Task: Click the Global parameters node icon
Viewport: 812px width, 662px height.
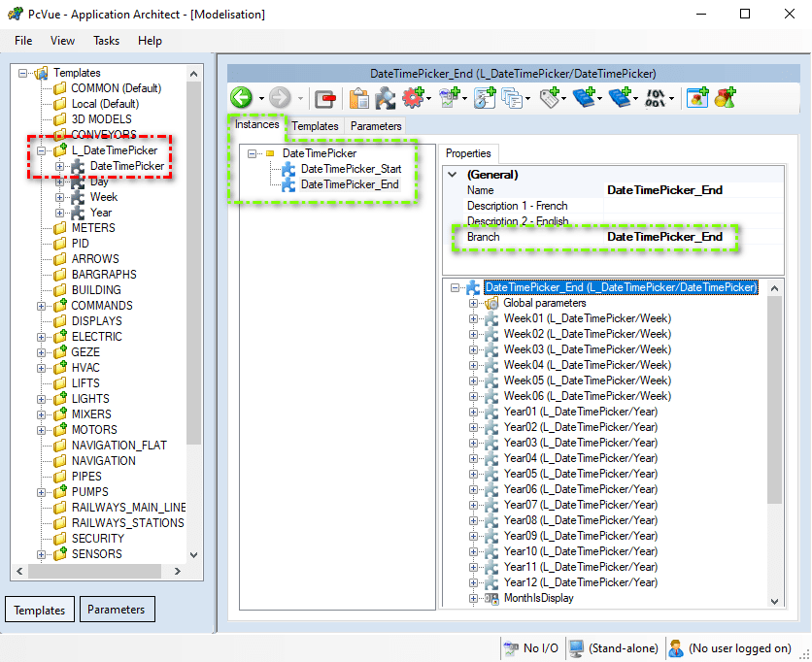Action: pyautogui.click(x=491, y=303)
